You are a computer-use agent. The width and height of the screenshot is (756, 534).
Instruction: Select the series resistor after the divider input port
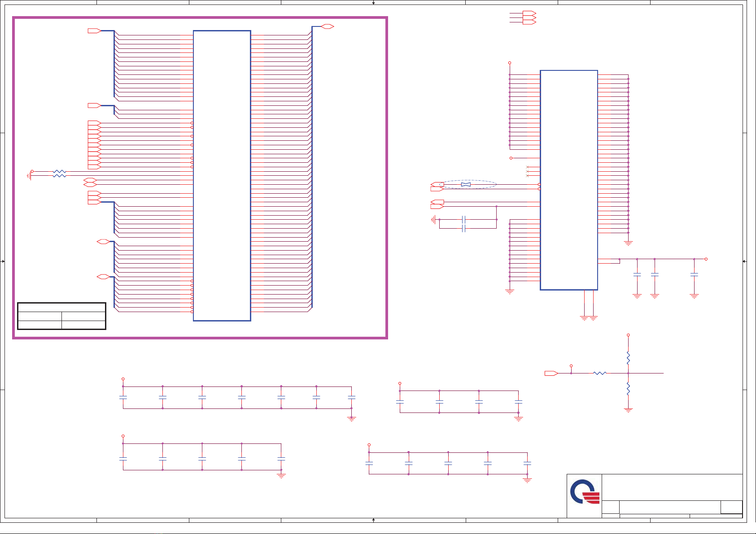tap(600, 373)
